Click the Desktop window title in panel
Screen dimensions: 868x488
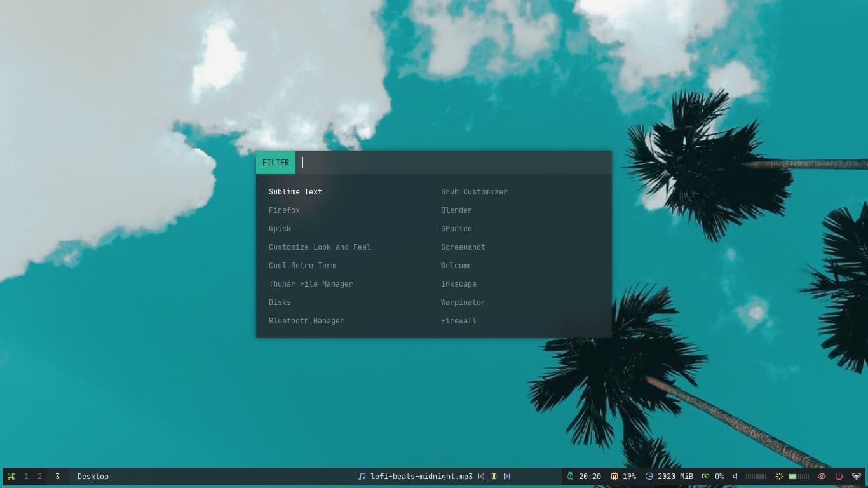pyautogui.click(x=93, y=477)
